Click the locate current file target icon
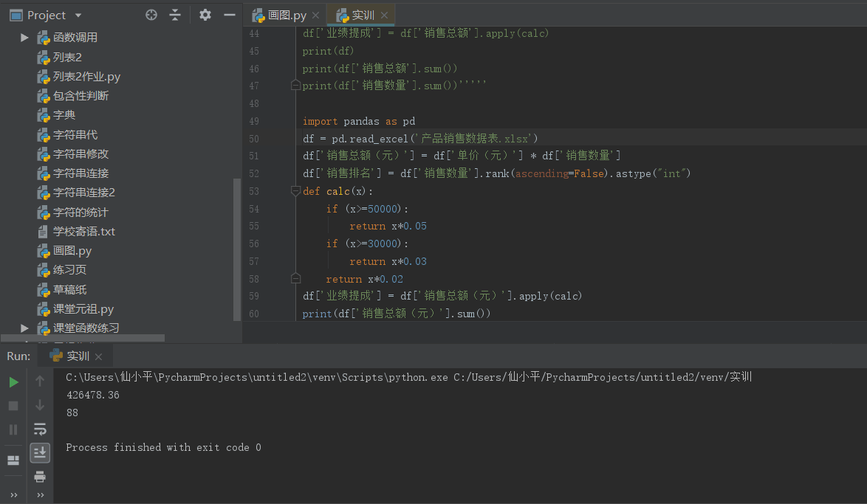 point(151,15)
